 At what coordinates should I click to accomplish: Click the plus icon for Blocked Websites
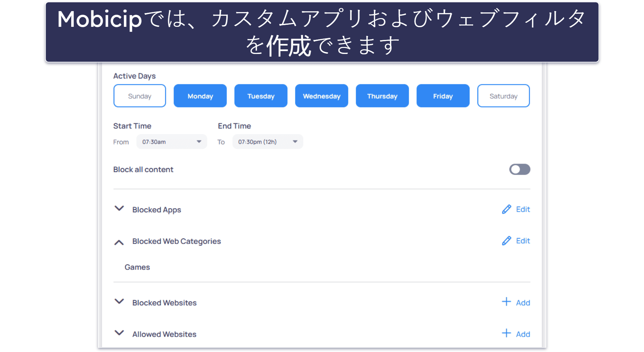coord(506,302)
